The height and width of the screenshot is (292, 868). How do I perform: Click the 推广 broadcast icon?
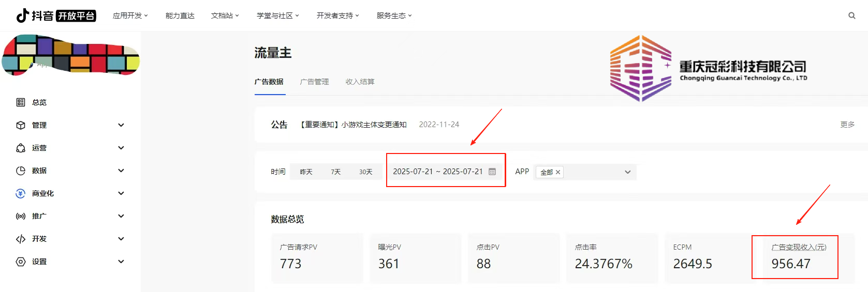pyautogui.click(x=21, y=216)
